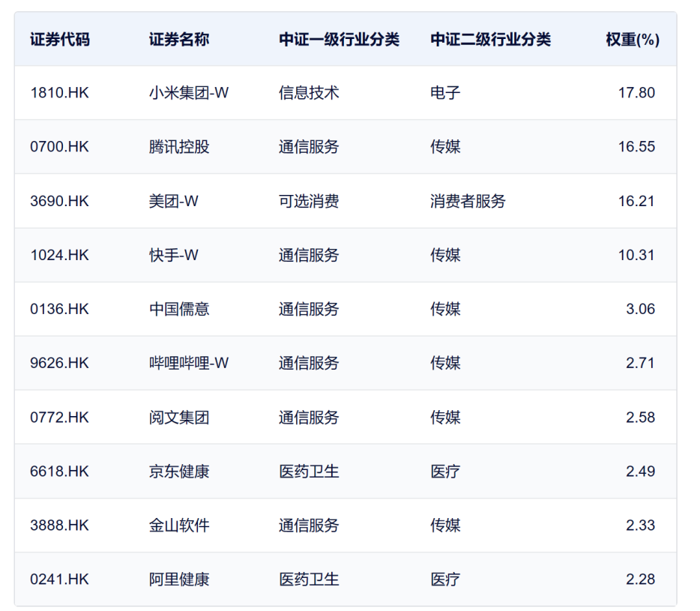Click the 哔哩哔哩-W name cell
Image resolution: width=700 pixels, height=611 pixels.
pyautogui.click(x=189, y=363)
